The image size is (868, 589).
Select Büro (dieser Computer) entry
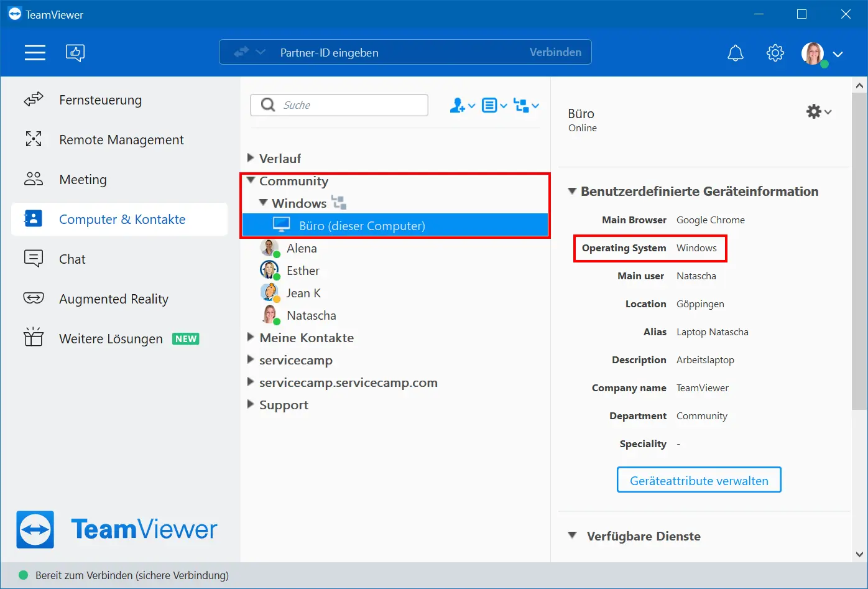coord(395,225)
